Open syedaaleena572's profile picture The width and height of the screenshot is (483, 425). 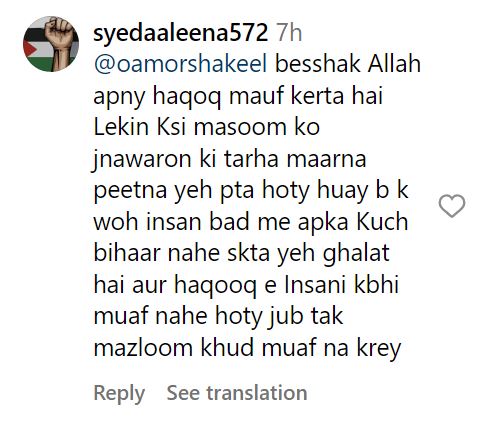[x=51, y=44]
